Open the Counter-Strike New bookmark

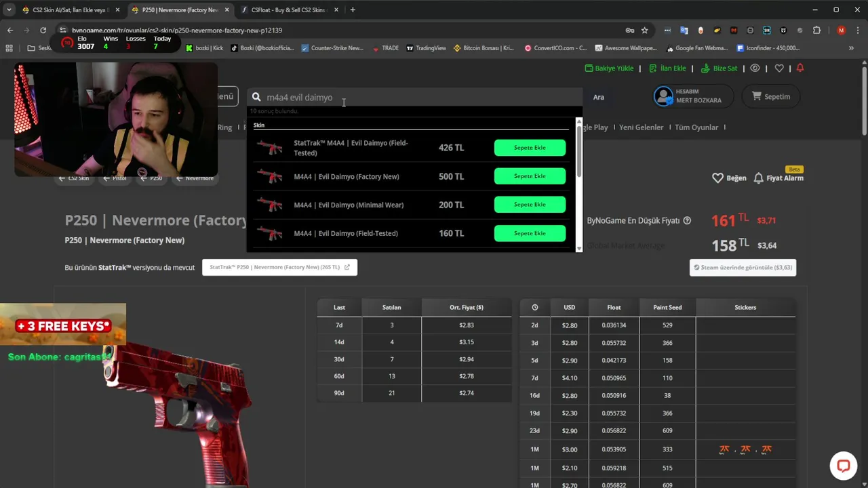[x=332, y=48]
